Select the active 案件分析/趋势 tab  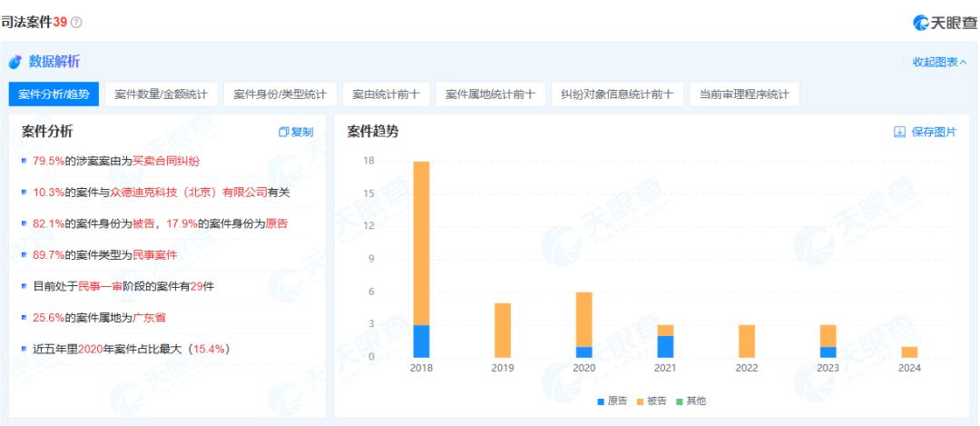[x=54, y=94]
